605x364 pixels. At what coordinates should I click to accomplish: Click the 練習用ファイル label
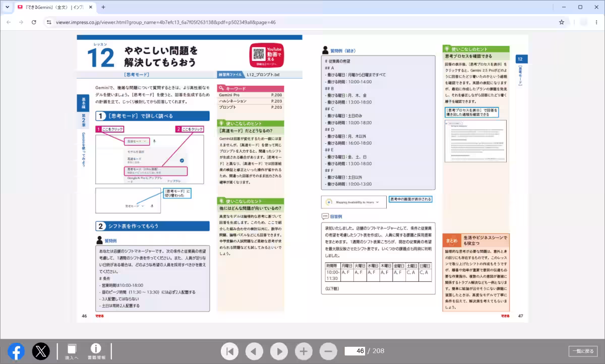click(230, 75)
